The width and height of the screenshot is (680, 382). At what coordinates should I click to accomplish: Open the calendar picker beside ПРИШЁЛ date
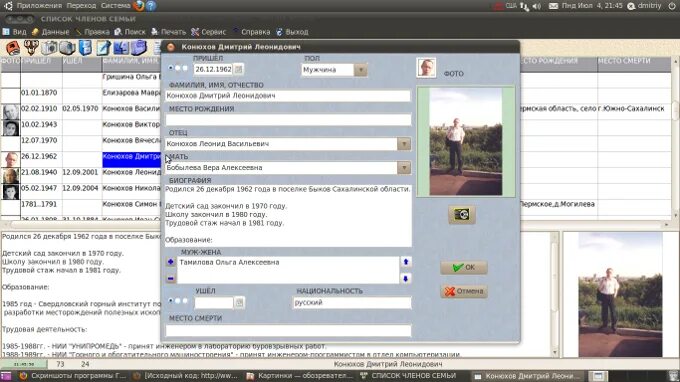click(239, 69)
